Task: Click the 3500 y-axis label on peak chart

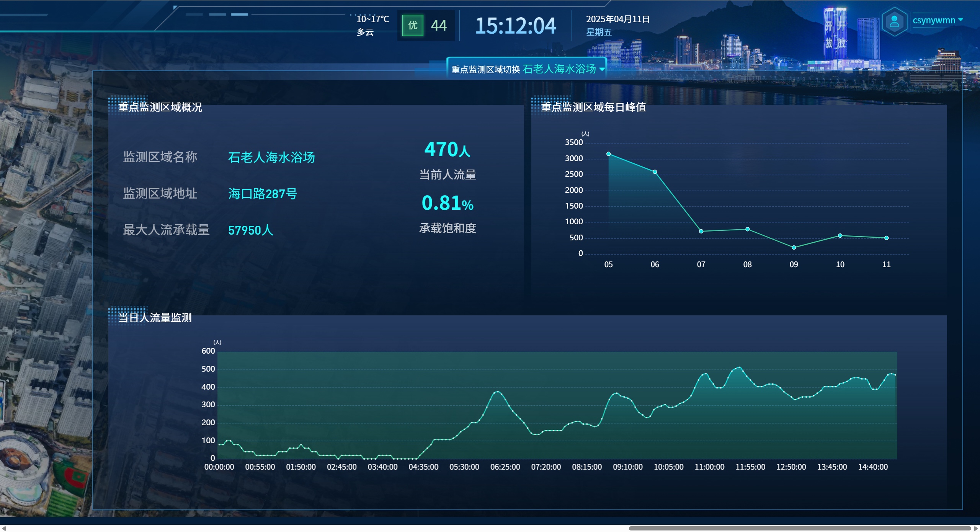Action: coord(574,142)
